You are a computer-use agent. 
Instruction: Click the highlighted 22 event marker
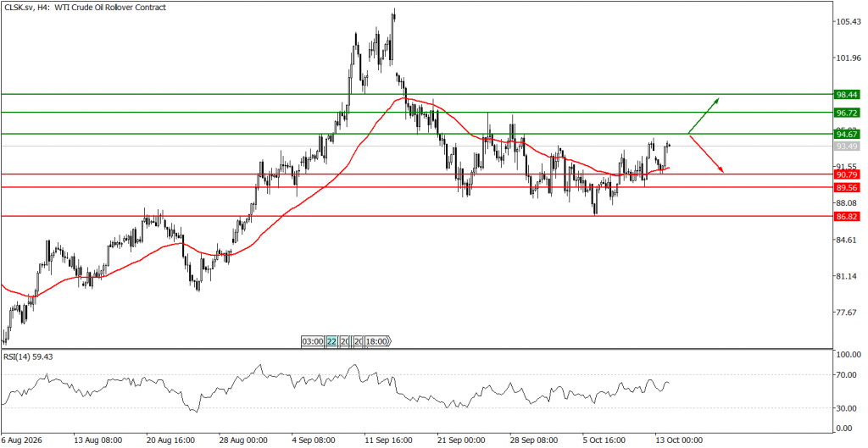pos(331,342)
